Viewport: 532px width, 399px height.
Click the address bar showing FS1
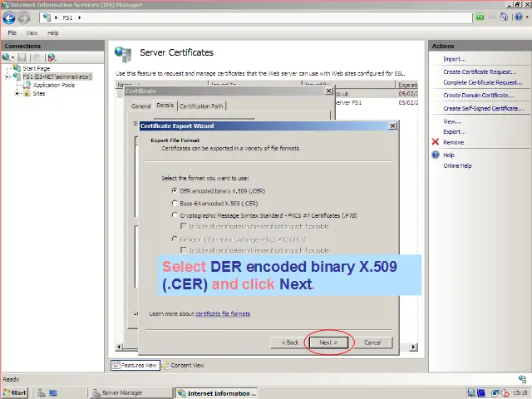point(256,17)
